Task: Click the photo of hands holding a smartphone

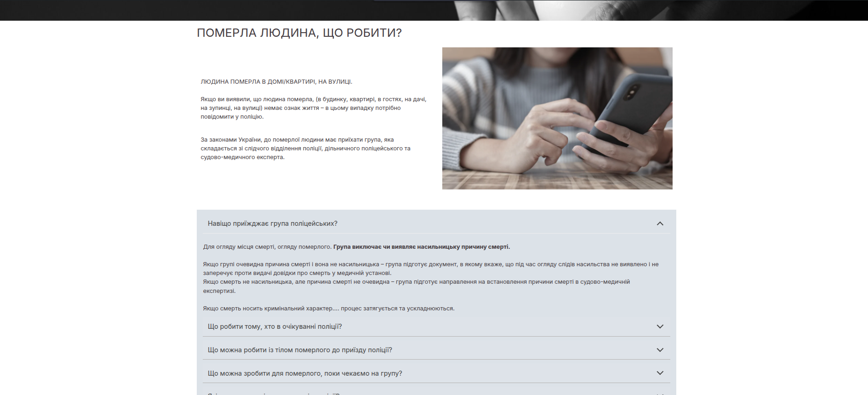Action: tap(557, 118)
